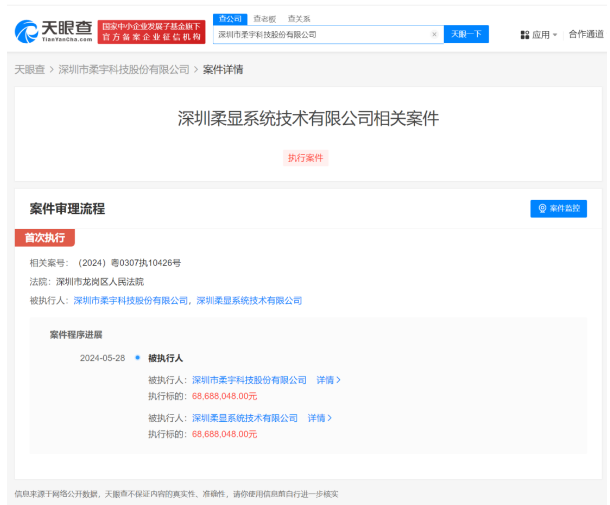
Task: Click the blue timeline dot marker
Action: 137,357
